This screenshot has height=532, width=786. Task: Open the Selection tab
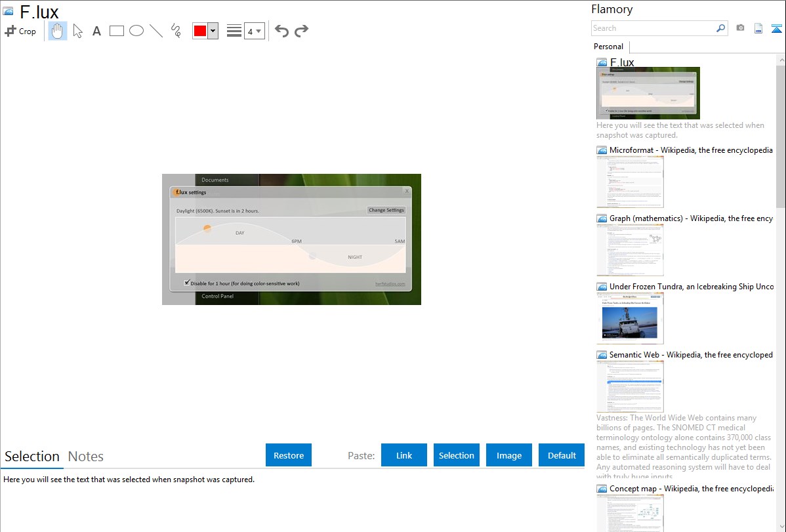pyautogui.click(x=32, y=457)
